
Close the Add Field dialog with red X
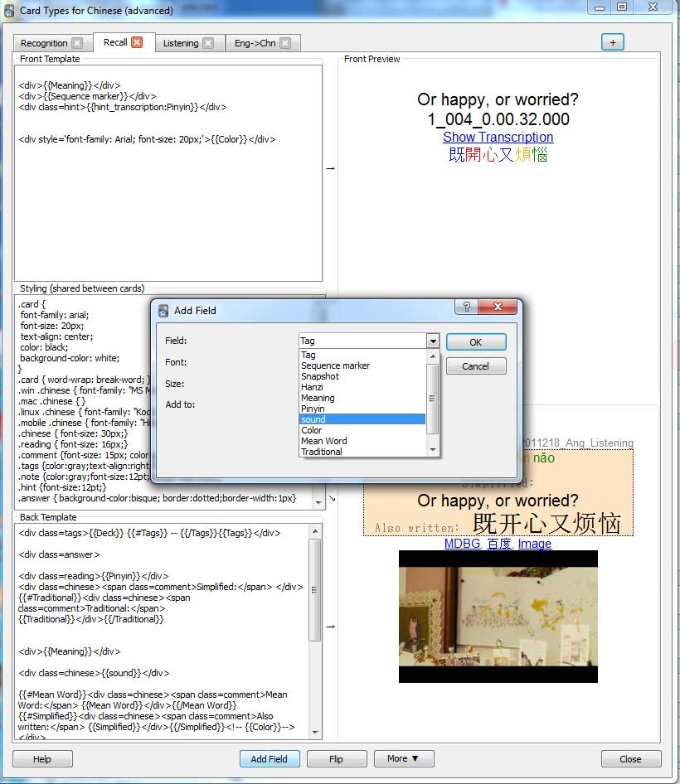click(x=498, y=307)
